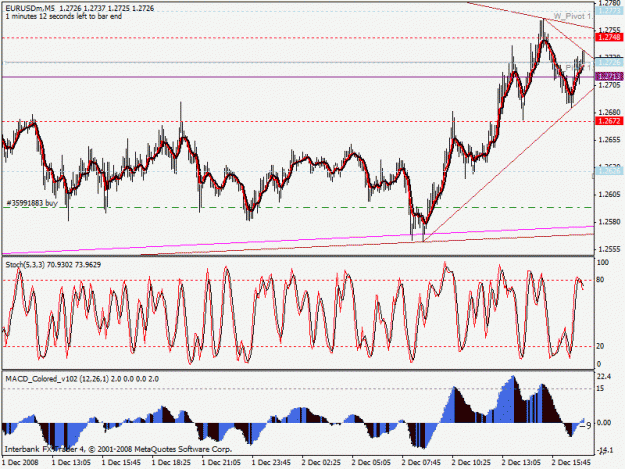Click the 1 Dec 18:25 time label
Screen dimensions: 625x469
pos(171,463)
